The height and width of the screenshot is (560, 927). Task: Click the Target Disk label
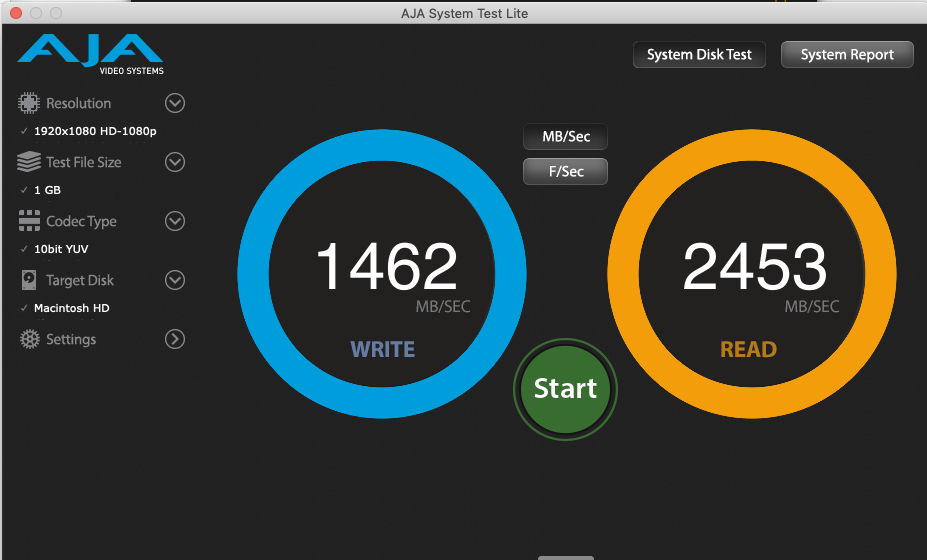click(79, 280)
